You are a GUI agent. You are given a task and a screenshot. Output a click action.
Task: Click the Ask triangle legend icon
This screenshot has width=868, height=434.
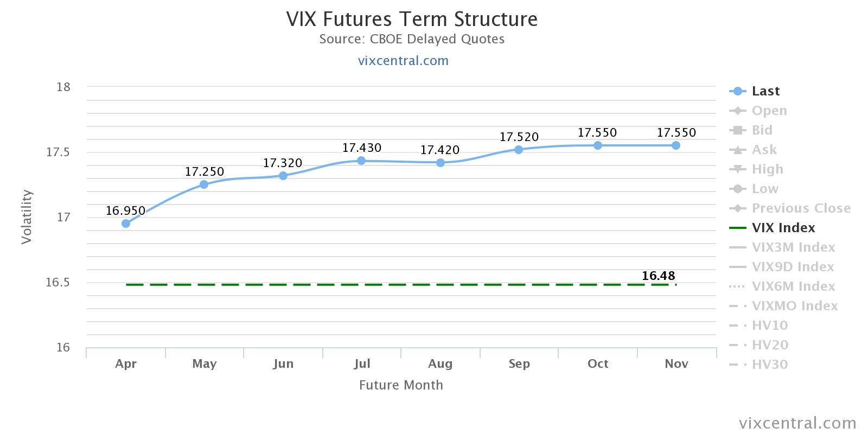(x=737, y=150)
